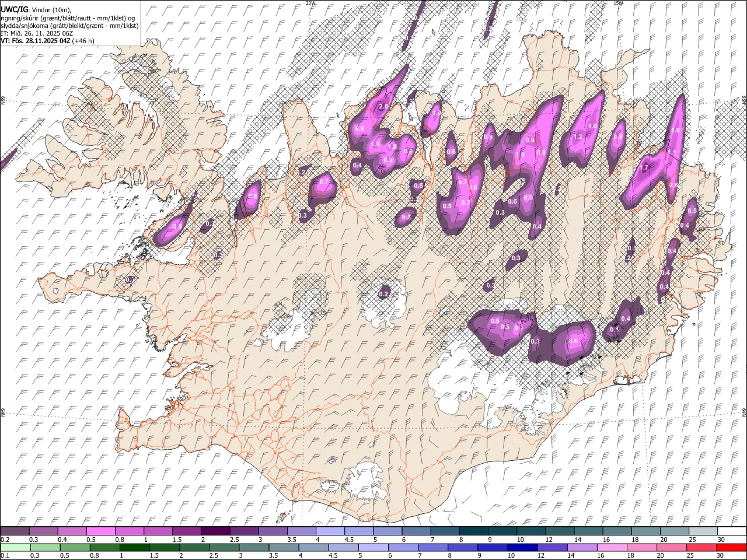Click the palest green 0.1–0.3 rain legend swatch
Screen dimensions: 747x560
click(15, 547)
